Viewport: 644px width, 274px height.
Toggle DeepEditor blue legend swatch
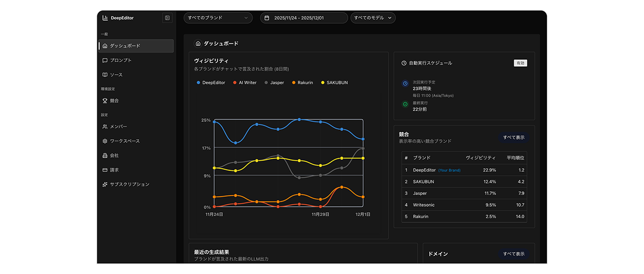pos(198,83)
